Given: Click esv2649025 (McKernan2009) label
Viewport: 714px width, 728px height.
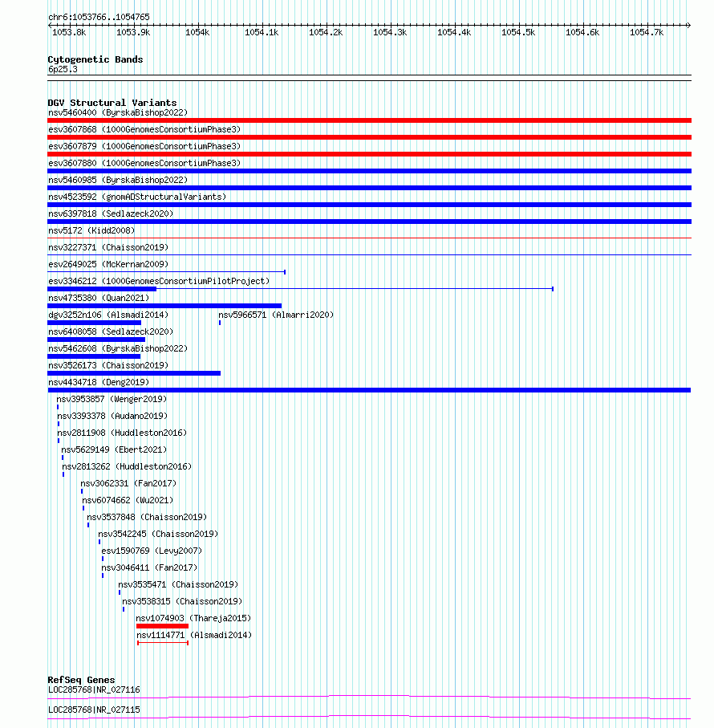Looking at the screenshot, I should [108, 264].
